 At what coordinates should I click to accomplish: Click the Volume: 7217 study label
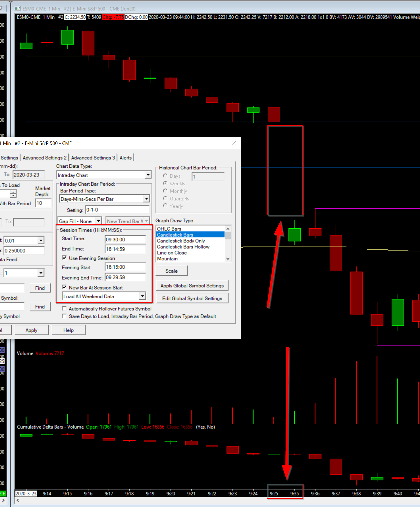point(50,353)
